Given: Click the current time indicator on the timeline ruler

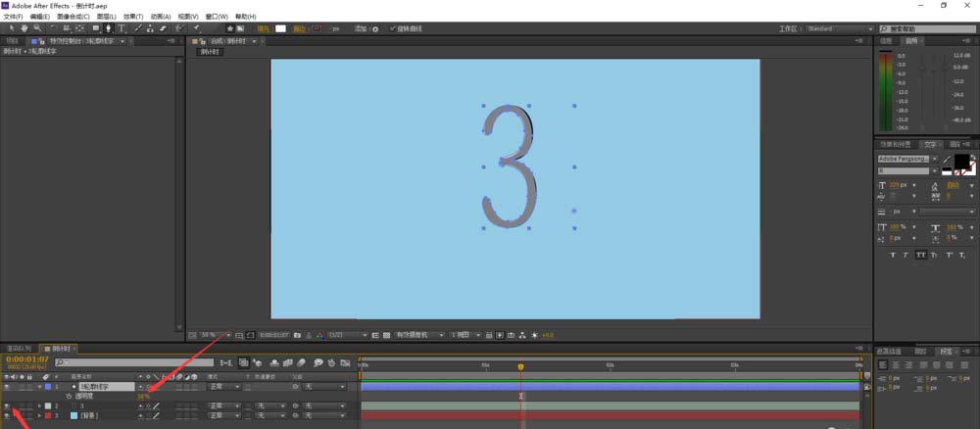Looking at the screenshot, I should pyautogui.click(x=520, y=367).
